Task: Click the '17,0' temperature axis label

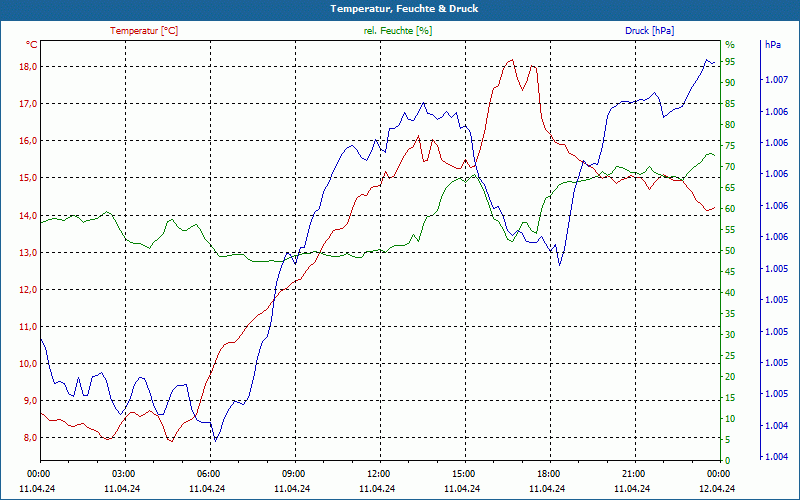Action: pyautogui.click(x=28, y=104)
